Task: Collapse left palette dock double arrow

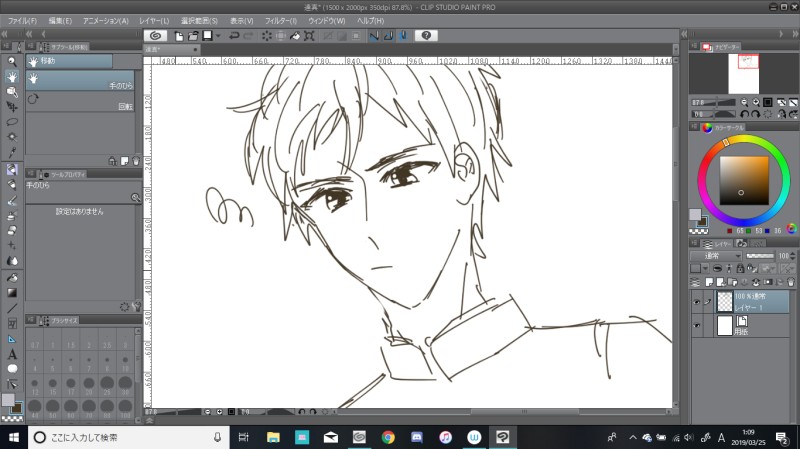Action: [x=5, y=34]
